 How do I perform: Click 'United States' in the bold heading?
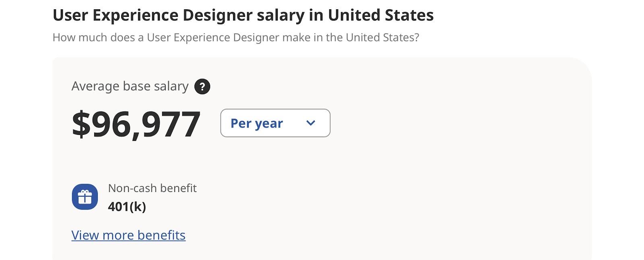(381, 15)
